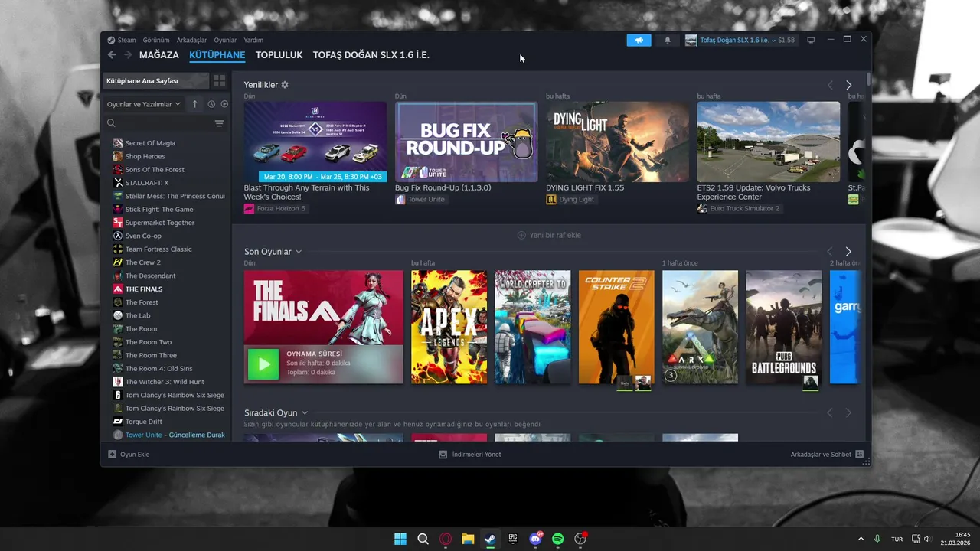This screenshot has height=551, width=980.
Task: Open Discord from the taskbar
Action: tap(536, 539)
